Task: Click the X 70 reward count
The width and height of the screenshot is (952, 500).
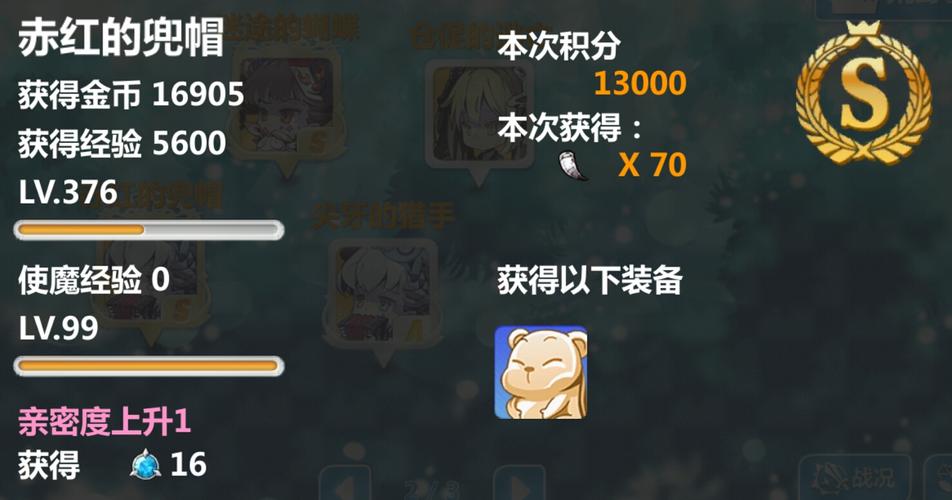Action: (652, 165)
